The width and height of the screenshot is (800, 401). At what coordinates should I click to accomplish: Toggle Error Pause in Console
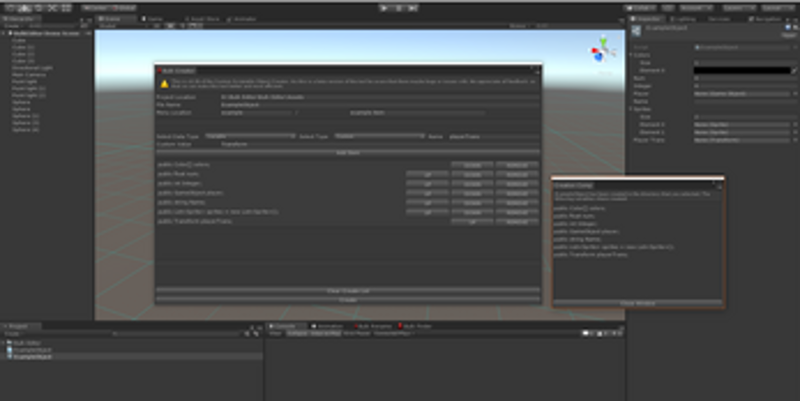pos(357,334)
